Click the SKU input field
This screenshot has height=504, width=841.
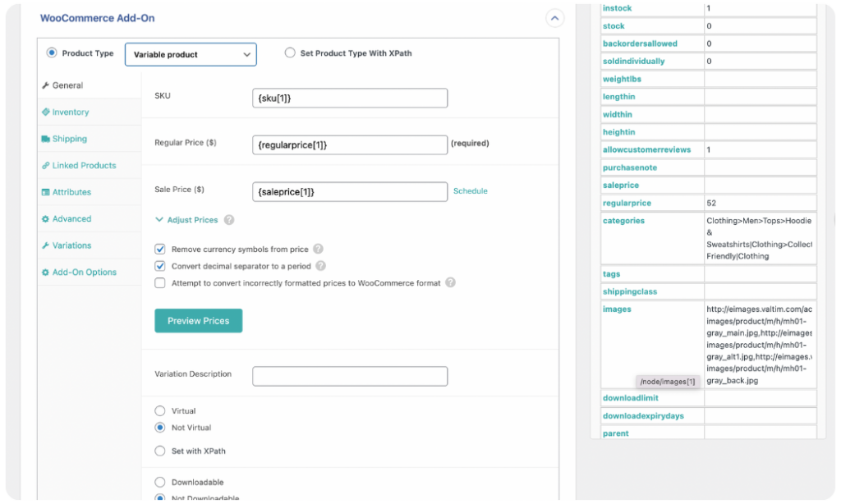pyautogui.click(x=350, y=99)
